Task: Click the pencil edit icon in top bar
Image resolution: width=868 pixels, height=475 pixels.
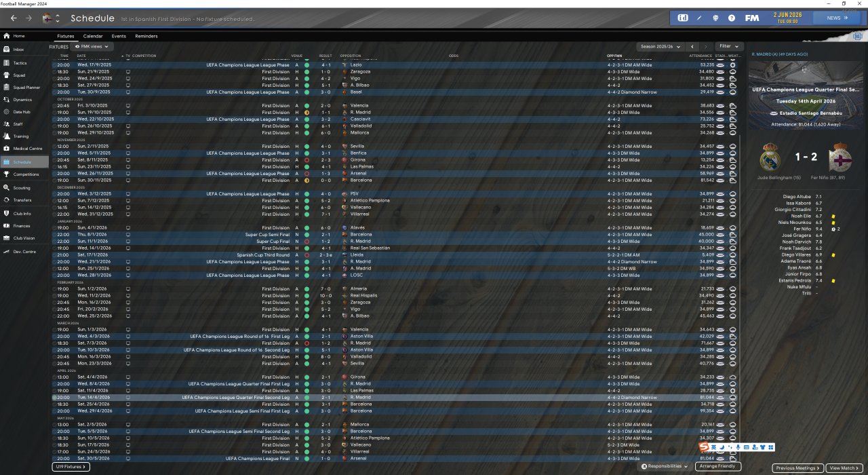Action: (x=699, y=18)
